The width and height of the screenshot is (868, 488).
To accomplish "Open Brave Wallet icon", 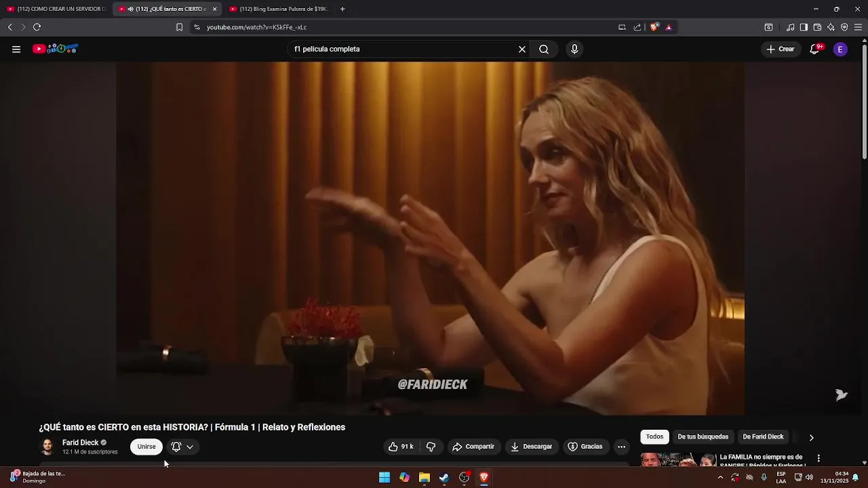I will point(817,27).
